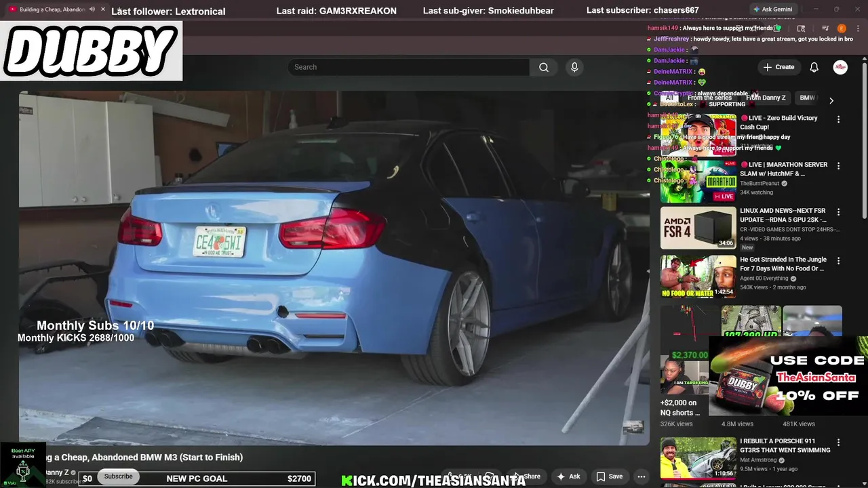Click the YouTube search magnifier button
The width and height of the screenshot is (868, 488).
click(x=544, y=67)
